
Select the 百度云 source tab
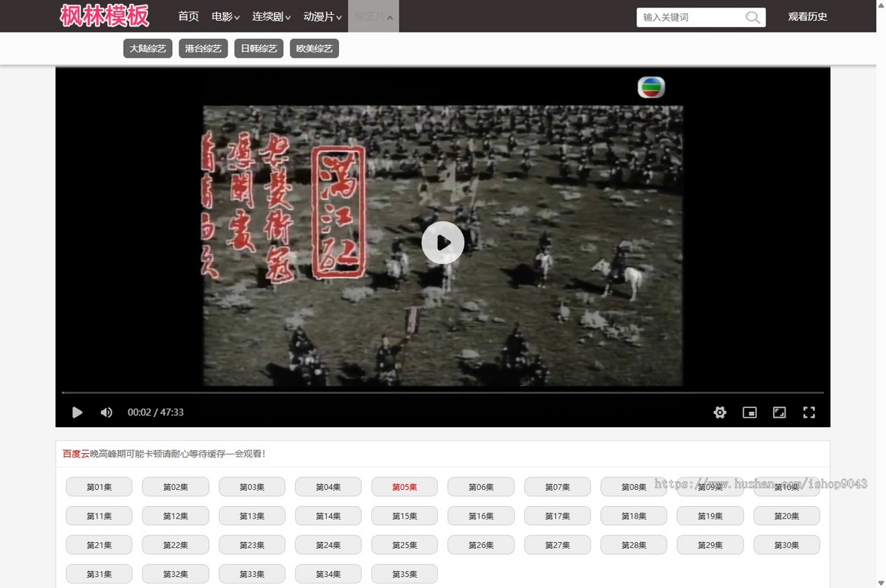tap(76, 454)
